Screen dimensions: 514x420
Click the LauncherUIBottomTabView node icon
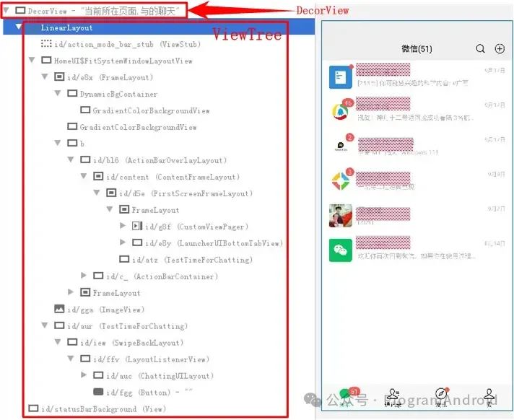pyautogui.click(x=137, y=242)
